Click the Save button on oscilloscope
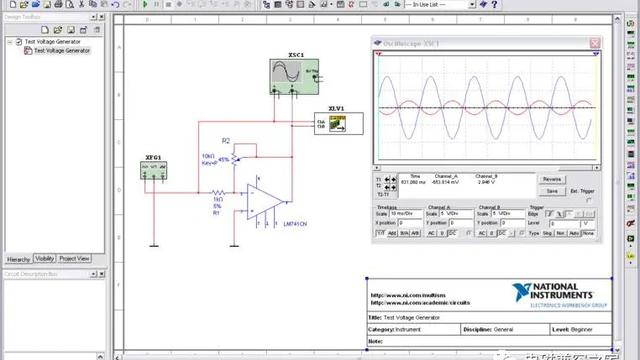 click(552, 191)
